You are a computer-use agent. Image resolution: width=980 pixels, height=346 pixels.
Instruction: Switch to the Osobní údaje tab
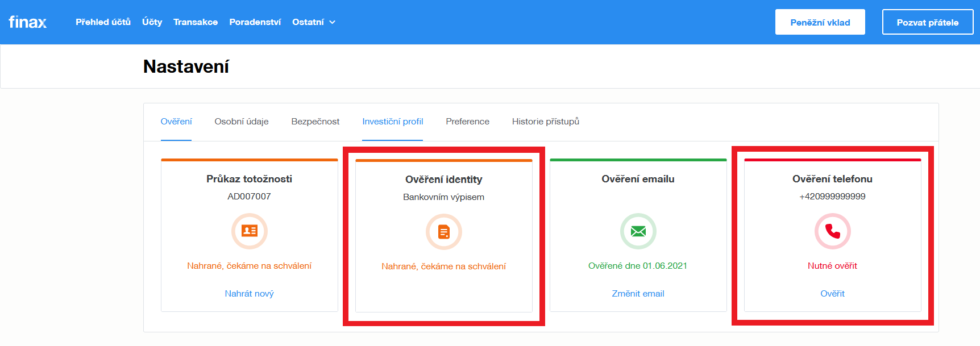point(242,122)
